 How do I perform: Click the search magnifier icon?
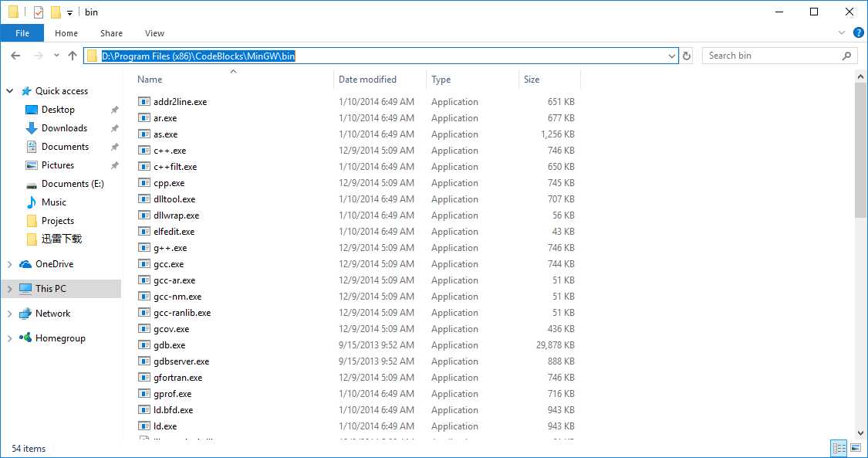pos(846,56)
